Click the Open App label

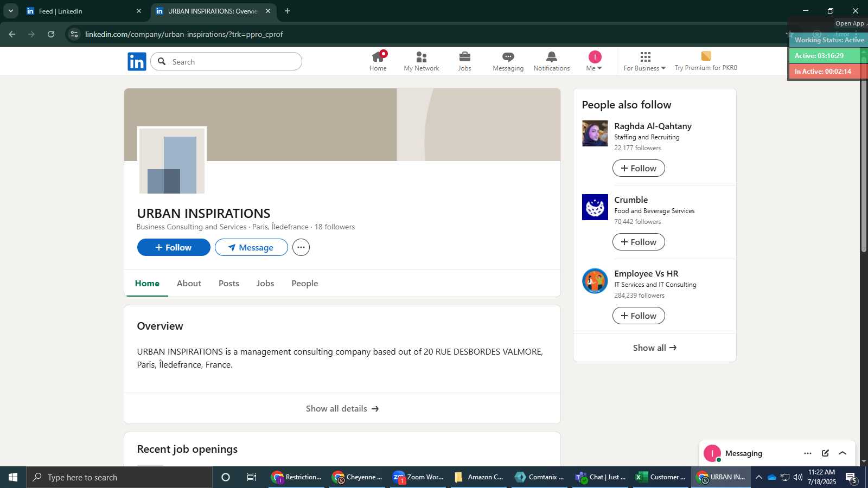coord(850,23)
